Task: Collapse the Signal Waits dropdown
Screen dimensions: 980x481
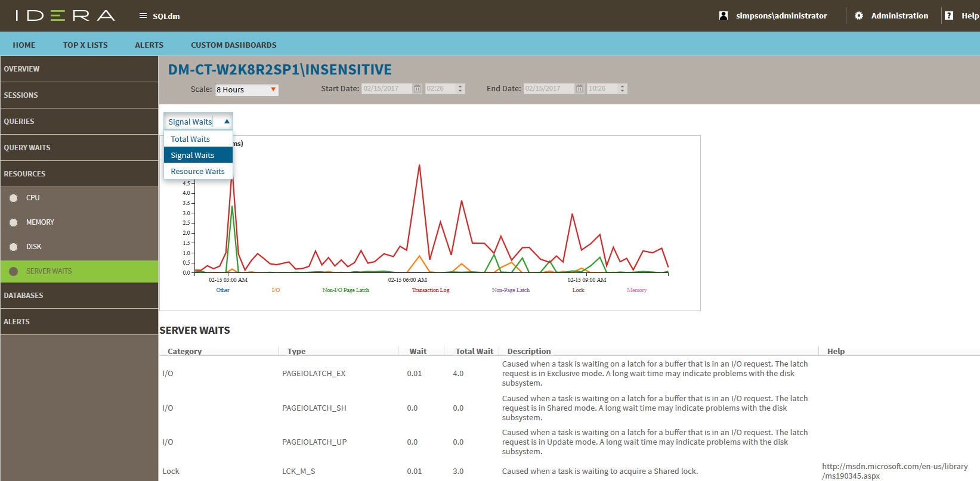Action: click(x=227, y=122)
